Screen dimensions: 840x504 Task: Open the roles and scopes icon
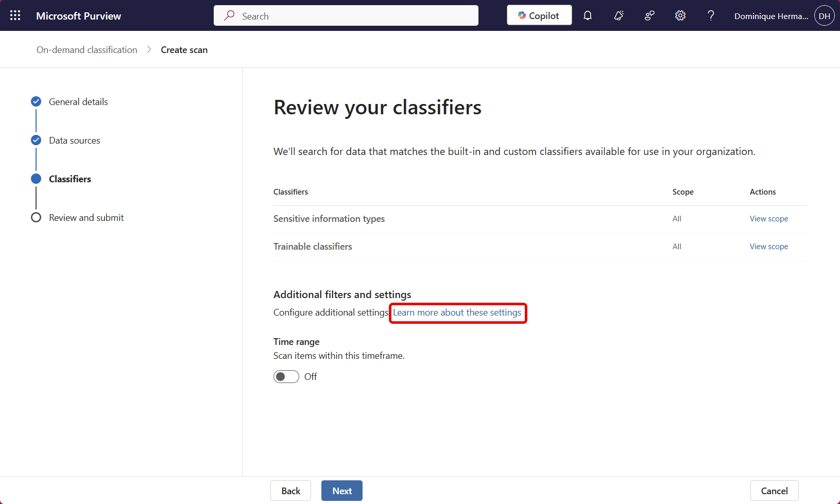649,15
